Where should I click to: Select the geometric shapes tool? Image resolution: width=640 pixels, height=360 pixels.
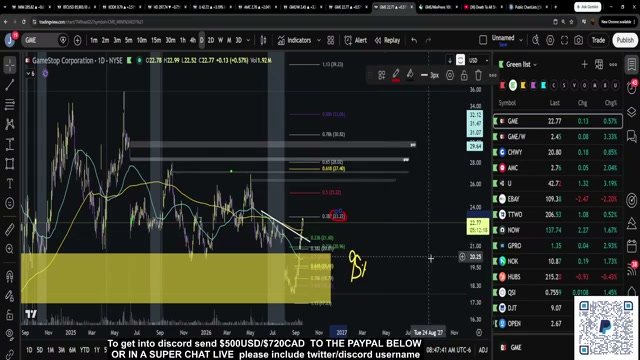(10, 164)
